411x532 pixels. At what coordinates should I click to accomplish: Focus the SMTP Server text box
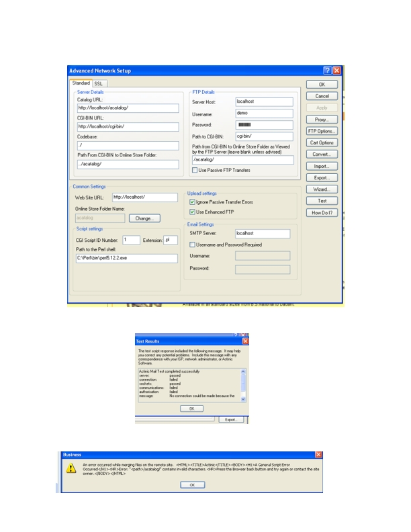tap(263, 233)
